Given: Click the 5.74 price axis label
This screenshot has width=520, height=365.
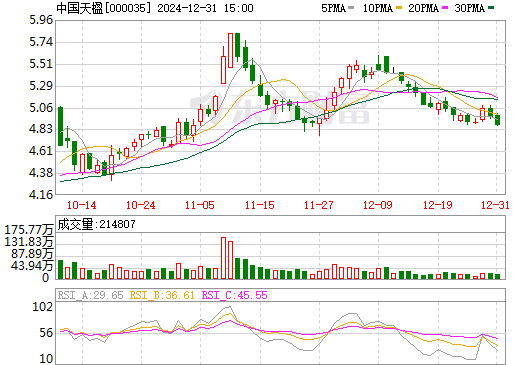Looking at the screenshot, I should point(41,42).
